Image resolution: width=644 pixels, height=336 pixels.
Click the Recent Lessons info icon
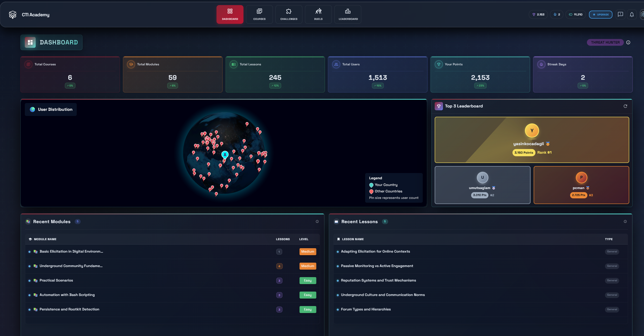625,222
